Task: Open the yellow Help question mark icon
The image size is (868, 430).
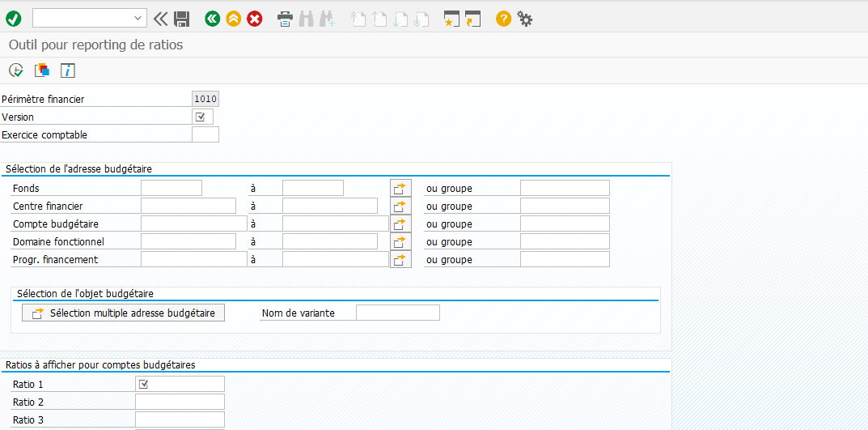Action: pyautogui.click(x=503, y=18)
